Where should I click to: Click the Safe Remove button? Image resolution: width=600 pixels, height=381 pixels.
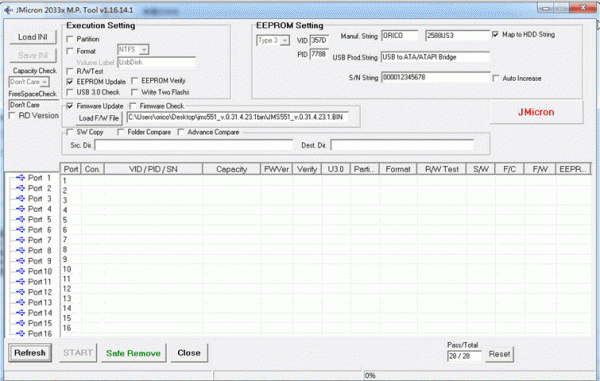pos(133,353)
